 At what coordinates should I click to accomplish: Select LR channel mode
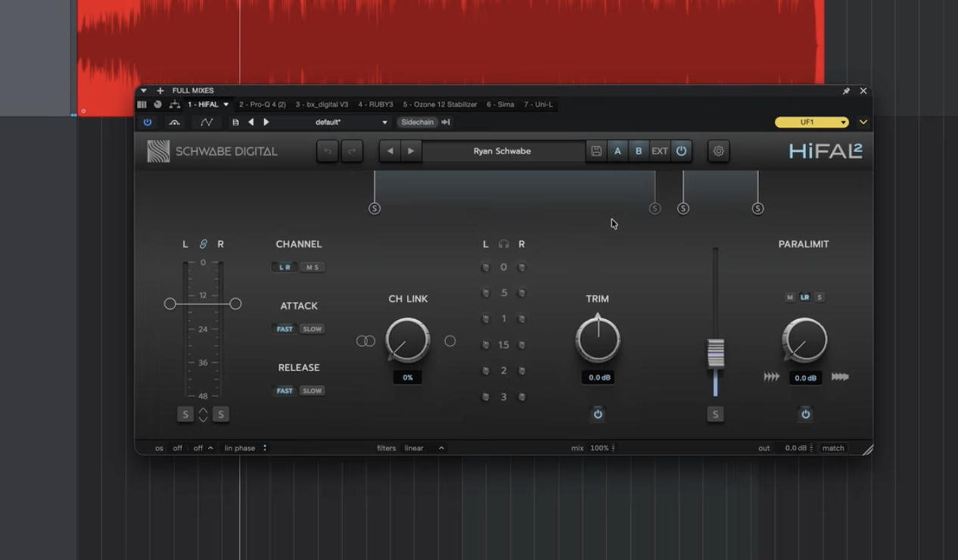coord(285,267)
